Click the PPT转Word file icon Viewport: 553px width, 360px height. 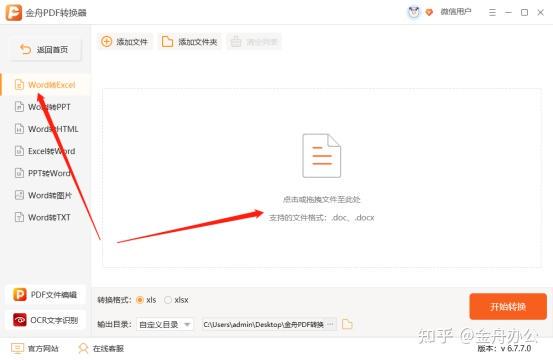point(19,173)
